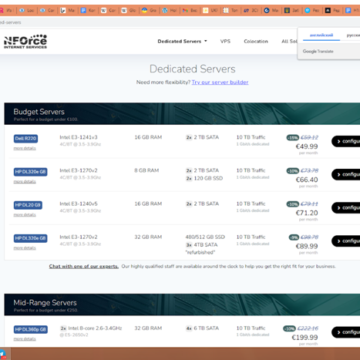Click the HP DL20 G9 server badge

[28, 205]
